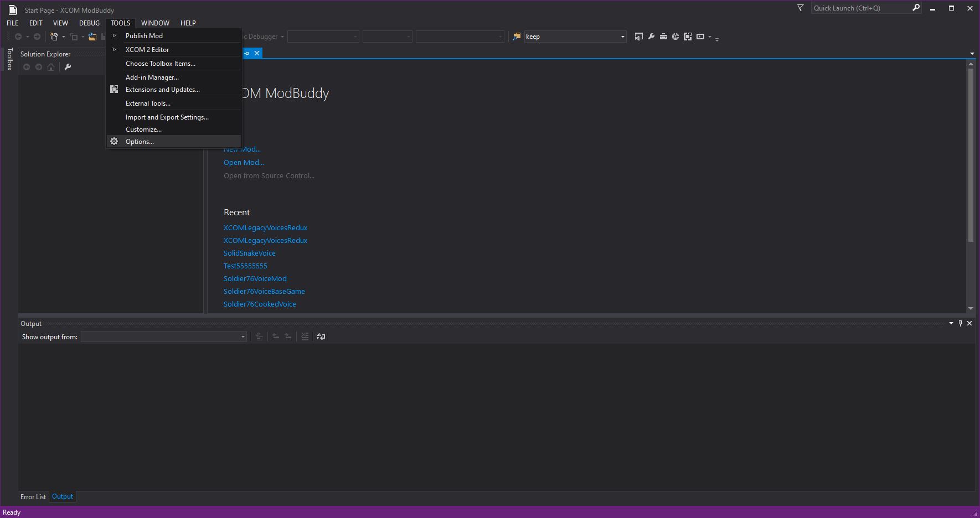Expand the Command Window icon dropdown arrow

click(x=710, y=37)
